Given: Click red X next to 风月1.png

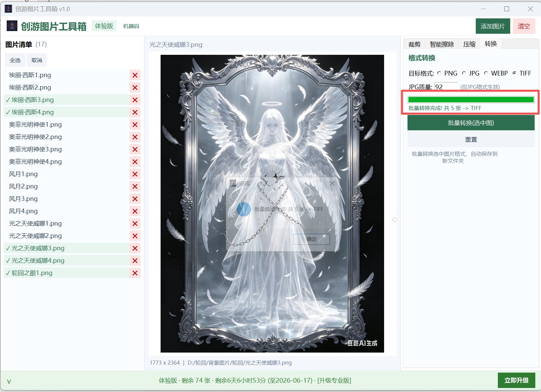Looking at the screenshot, I should click(135, 174).
